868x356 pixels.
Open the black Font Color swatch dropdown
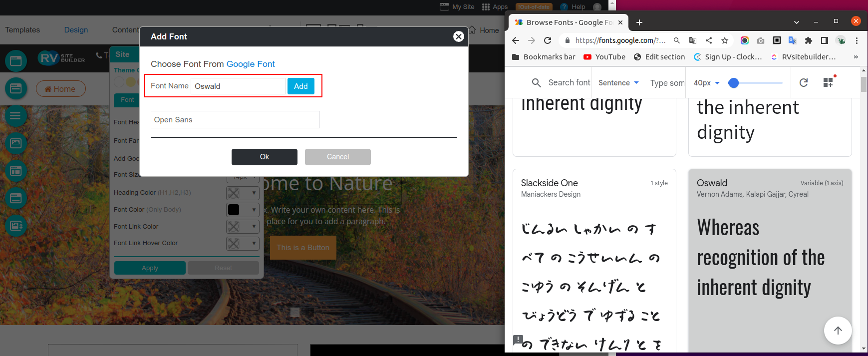[243, 210]
